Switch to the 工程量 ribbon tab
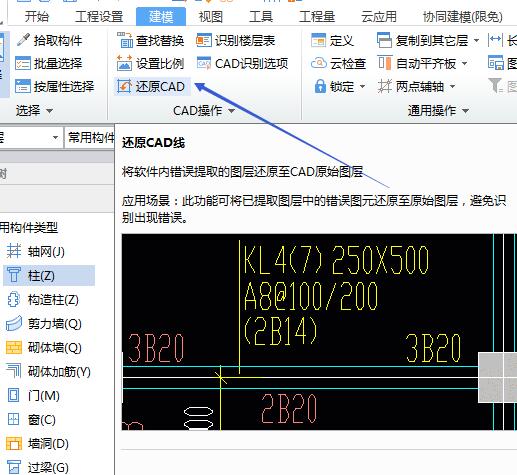This screenshot has width=517, height=475. [317, 16]
